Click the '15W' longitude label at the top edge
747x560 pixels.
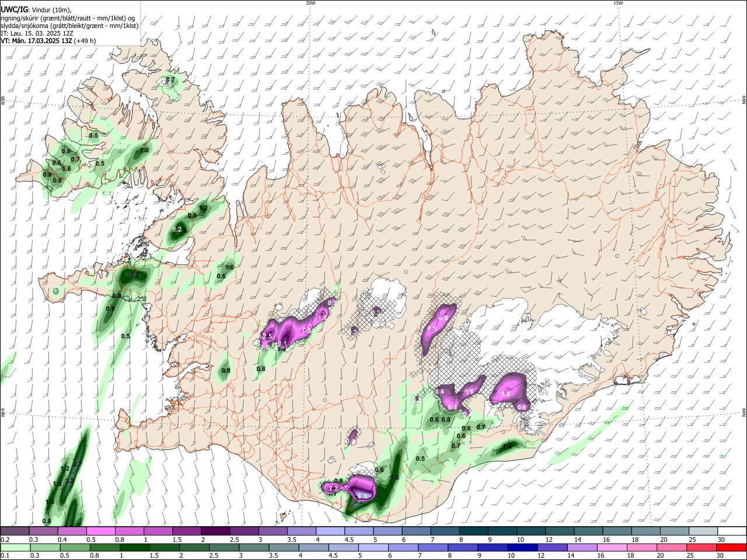point(618,3)
